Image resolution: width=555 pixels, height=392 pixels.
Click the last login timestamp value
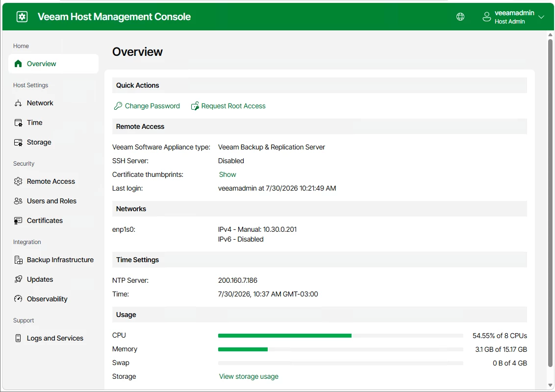[277, 188]
